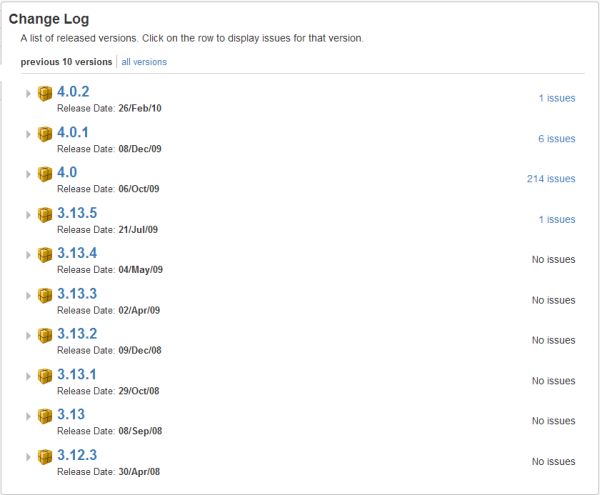Image resolution: width=600 pixels, height=495 pixels.
Task: Click release date '08/Sep/08'
Action: [x=140, y=431]
